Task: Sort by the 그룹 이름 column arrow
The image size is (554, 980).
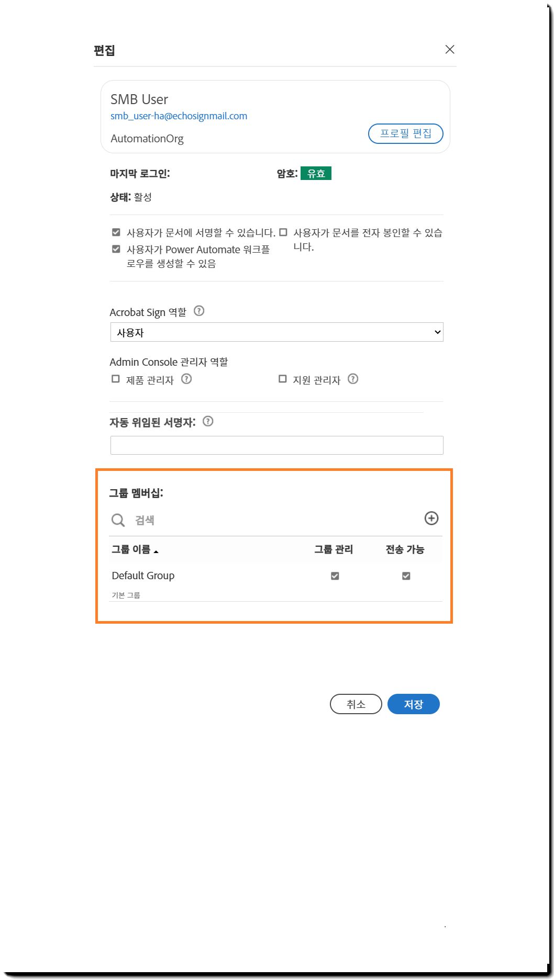Action: 156,551
